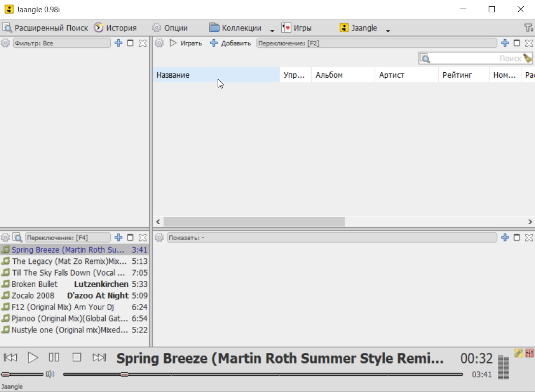
Task: Clear search with the broom icon
Action: 528,58
